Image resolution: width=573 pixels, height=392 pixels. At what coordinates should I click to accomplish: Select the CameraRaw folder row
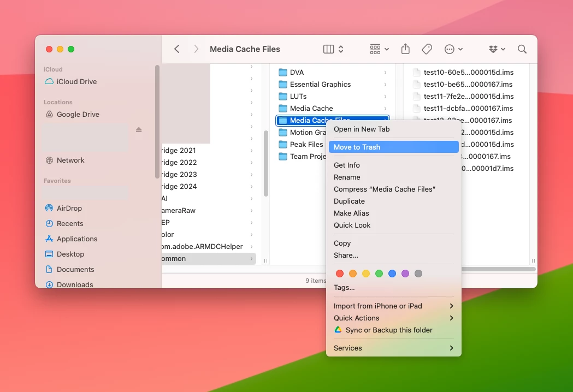pos(209,210)
